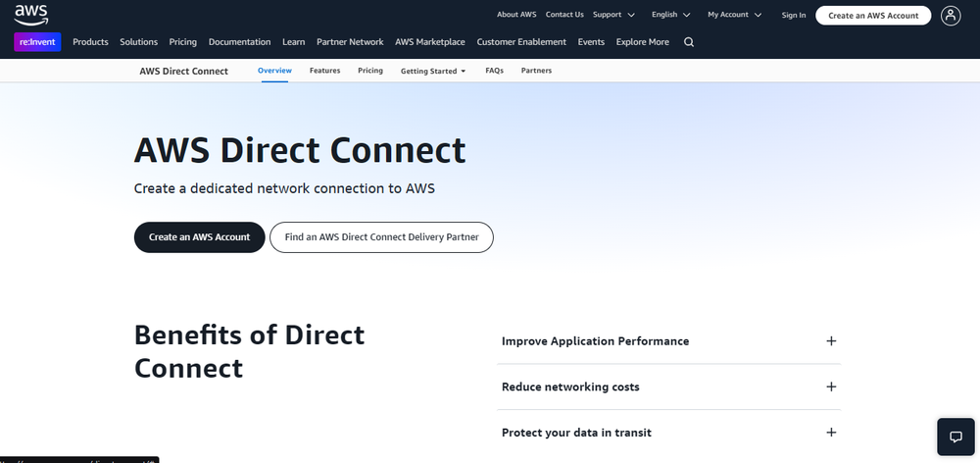Open the Getting Started dropdown
980x463 pixels.
click(433, 71)
